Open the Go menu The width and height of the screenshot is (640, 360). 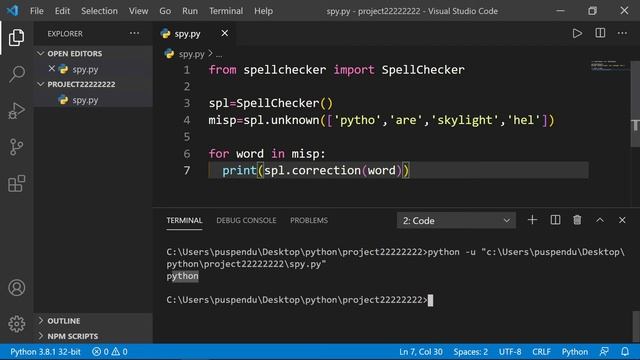tap(165, 11)
